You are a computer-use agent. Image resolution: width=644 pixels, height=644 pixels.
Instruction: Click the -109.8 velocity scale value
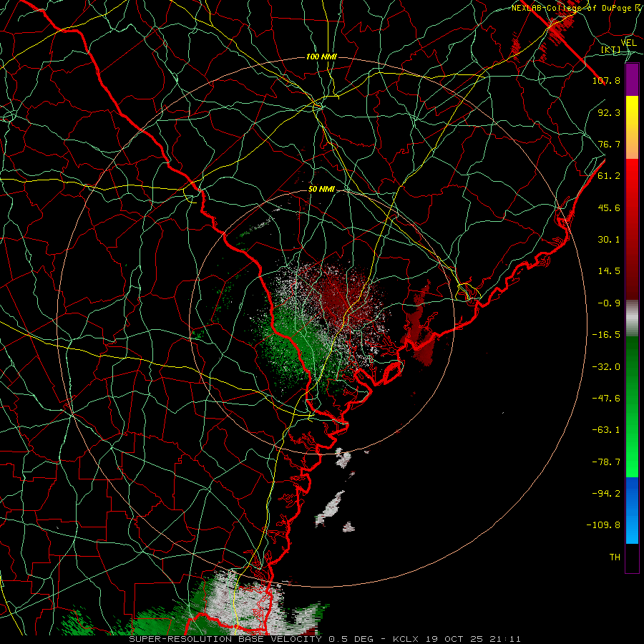click(x=603, y=525)
